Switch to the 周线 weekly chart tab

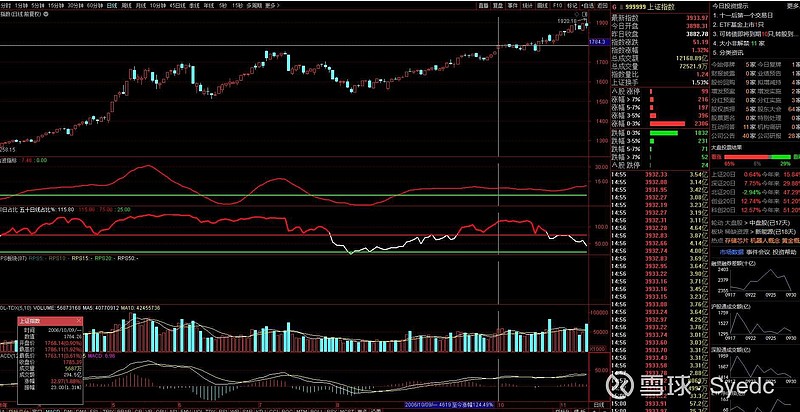point(127,5)
